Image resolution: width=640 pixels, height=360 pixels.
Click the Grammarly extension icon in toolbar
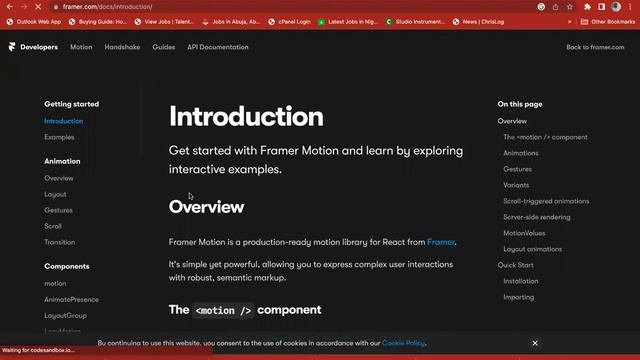click(541, 7)
